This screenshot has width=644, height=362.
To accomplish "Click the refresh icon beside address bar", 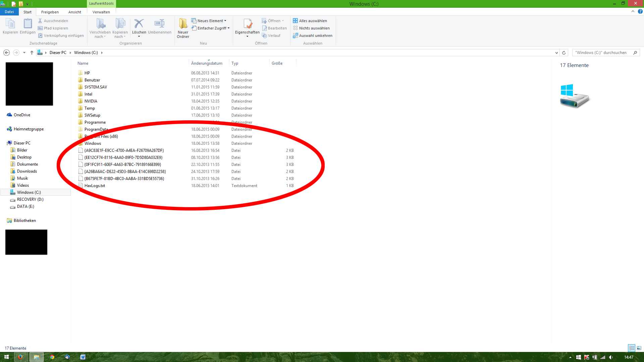I will tap(564, 53).
